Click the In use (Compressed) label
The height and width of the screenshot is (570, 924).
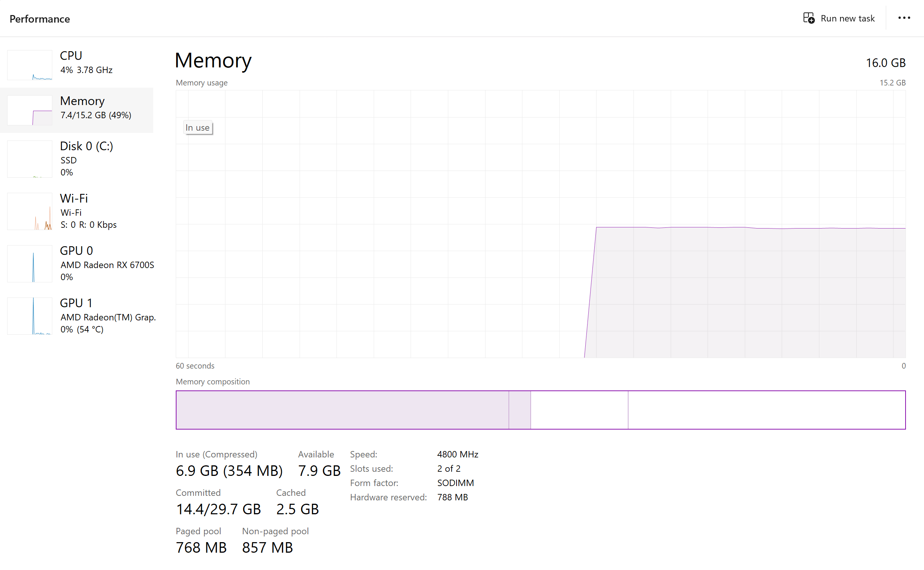(x=216, y=455)
